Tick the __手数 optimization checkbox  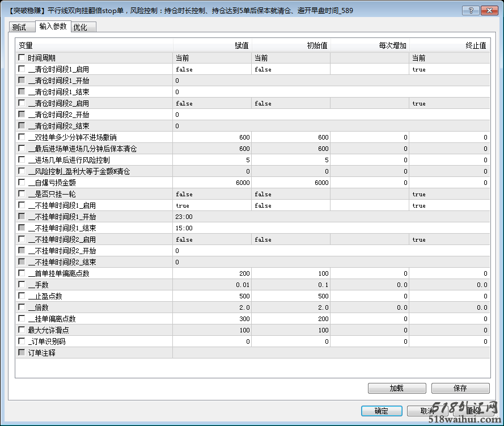tap(22, 285)
